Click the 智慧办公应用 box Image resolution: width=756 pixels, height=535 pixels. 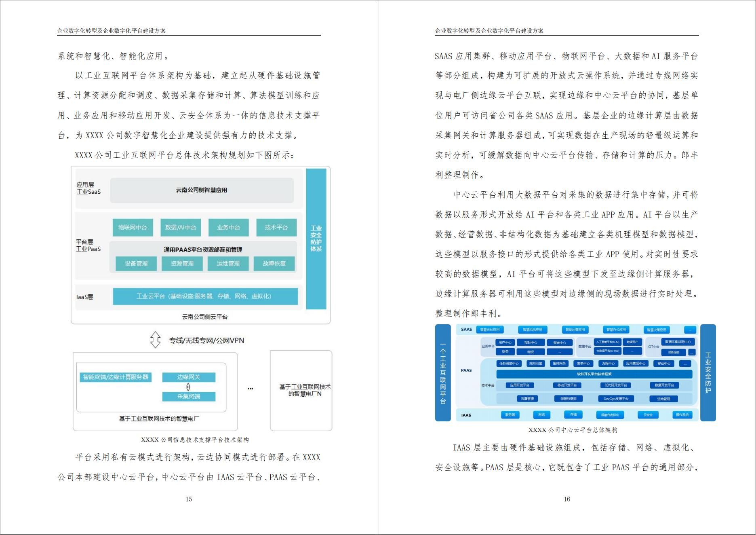coord(616,330)
